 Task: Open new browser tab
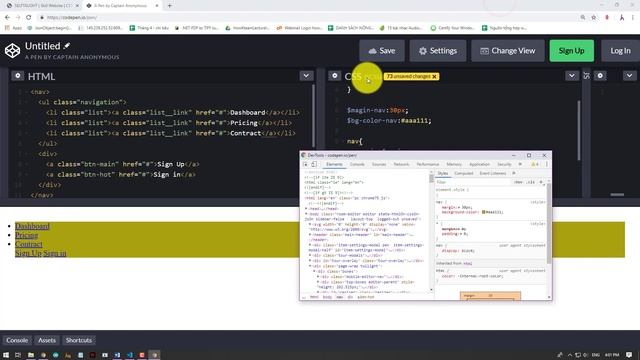(169, 6)
